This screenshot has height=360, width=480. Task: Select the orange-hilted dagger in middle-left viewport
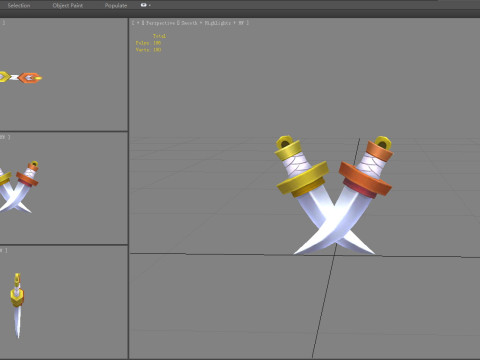point(28,180)
